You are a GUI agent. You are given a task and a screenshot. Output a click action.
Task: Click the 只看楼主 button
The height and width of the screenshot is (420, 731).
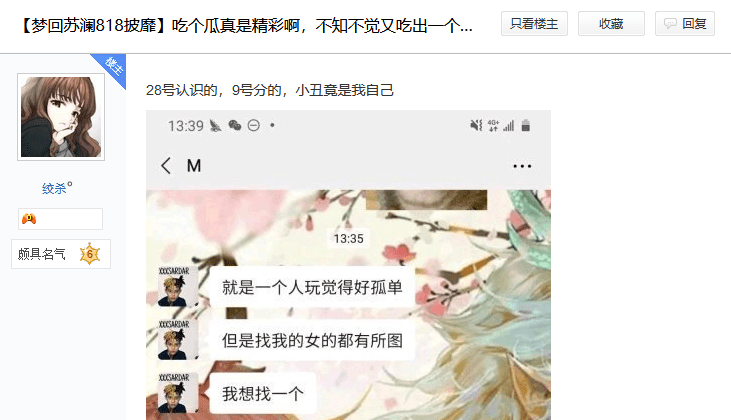click(534, 24)
